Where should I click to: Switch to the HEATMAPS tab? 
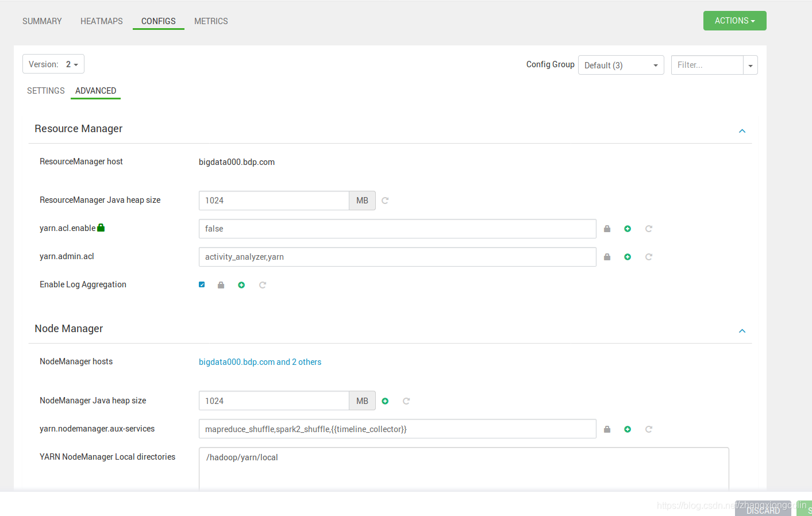(x=102, y=21)
